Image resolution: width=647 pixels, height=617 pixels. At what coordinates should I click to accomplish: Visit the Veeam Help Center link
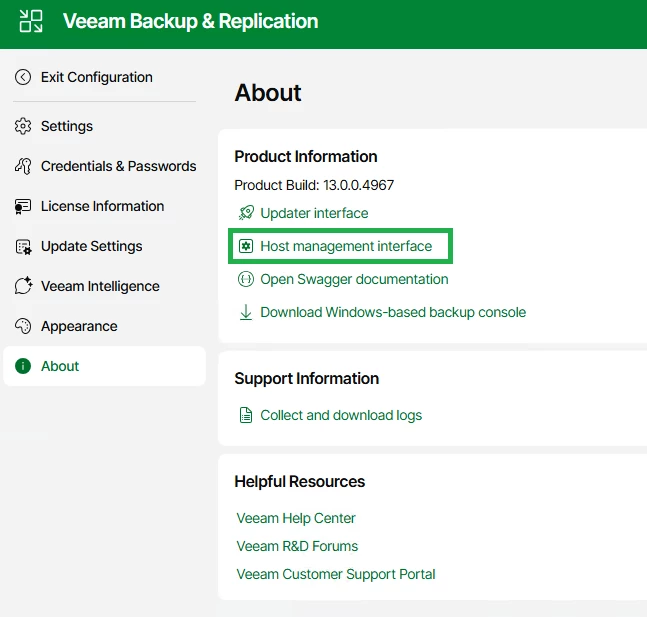click(296, 518)
